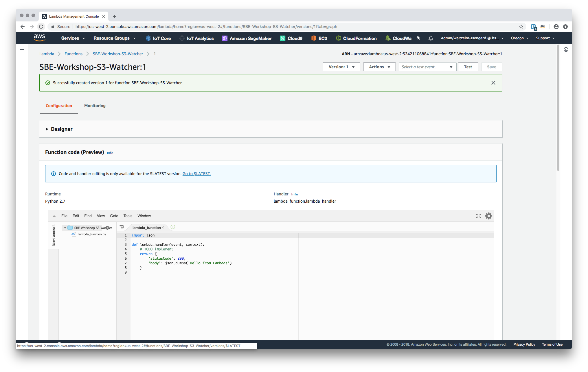Viewport: 588px width, 372px height.
Task: Select lambda_function.py in the file tree
Action: tap(92, 234)
